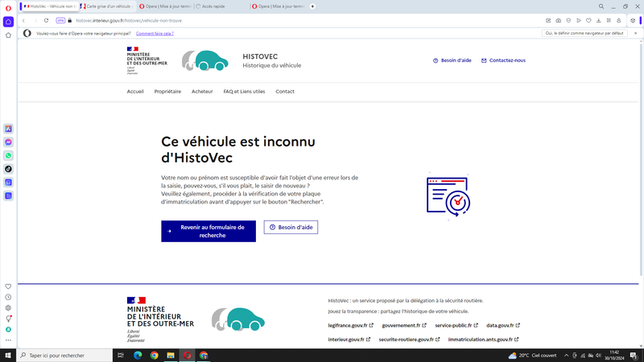This screenshot has height=362, width=644.
Task: Click the play arrow icon in the toolbar
Action: (579, 21)
